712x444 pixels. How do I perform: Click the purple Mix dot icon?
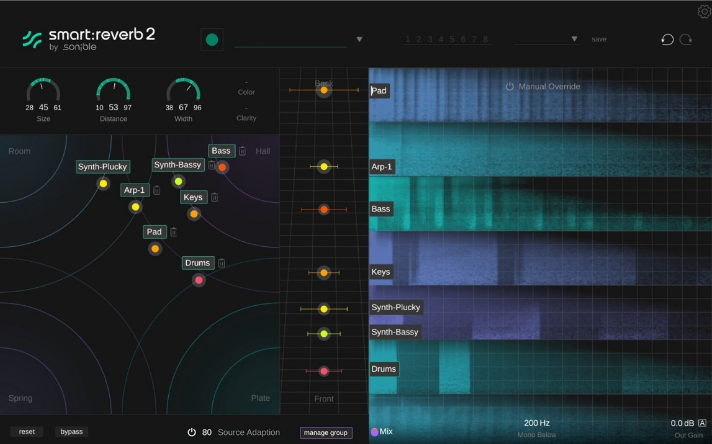point(375,432)
